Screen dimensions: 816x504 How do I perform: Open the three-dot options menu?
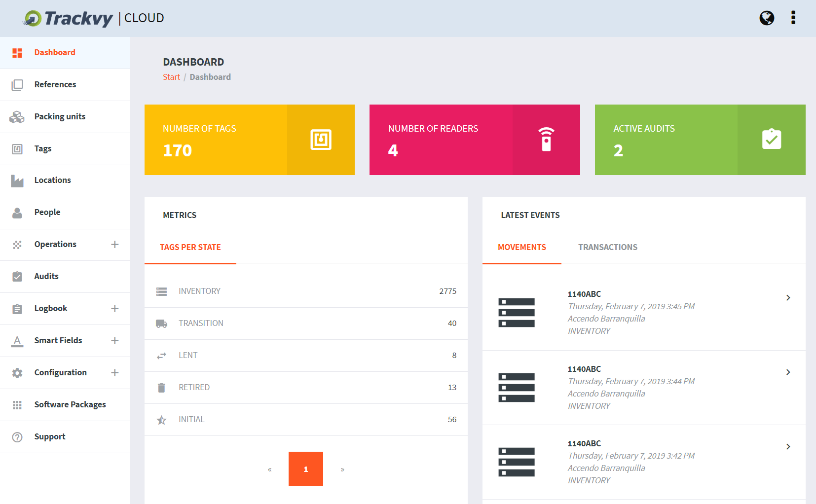(x=793, y=18)
